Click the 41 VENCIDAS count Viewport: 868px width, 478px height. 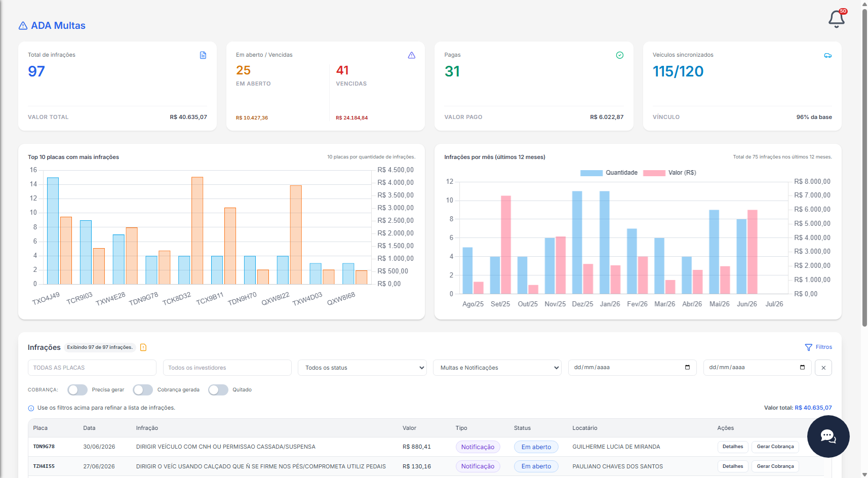[342, 70]
